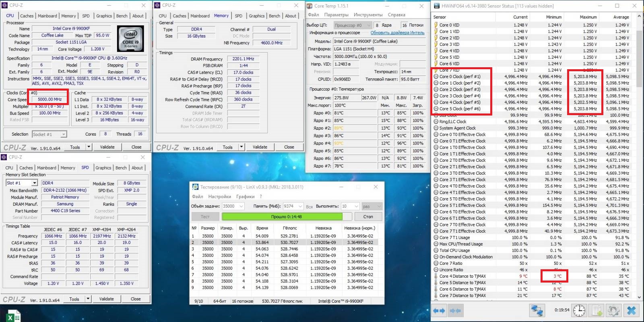Click LinX title bar gear icon
The width and height of the screenshot is (644, 322).
(195, 187)
